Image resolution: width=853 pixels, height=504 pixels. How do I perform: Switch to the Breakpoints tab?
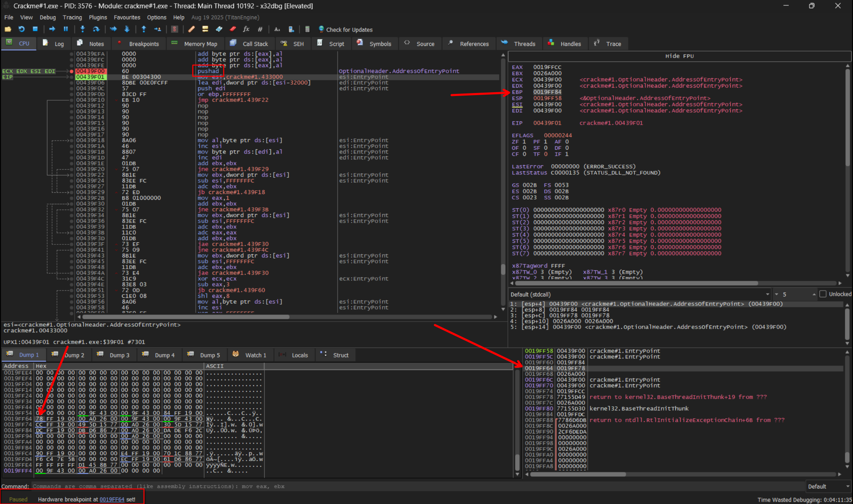point(139,44)
